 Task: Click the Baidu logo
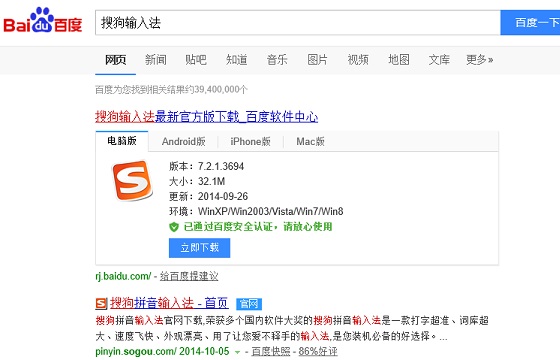[x=43, y=21]
